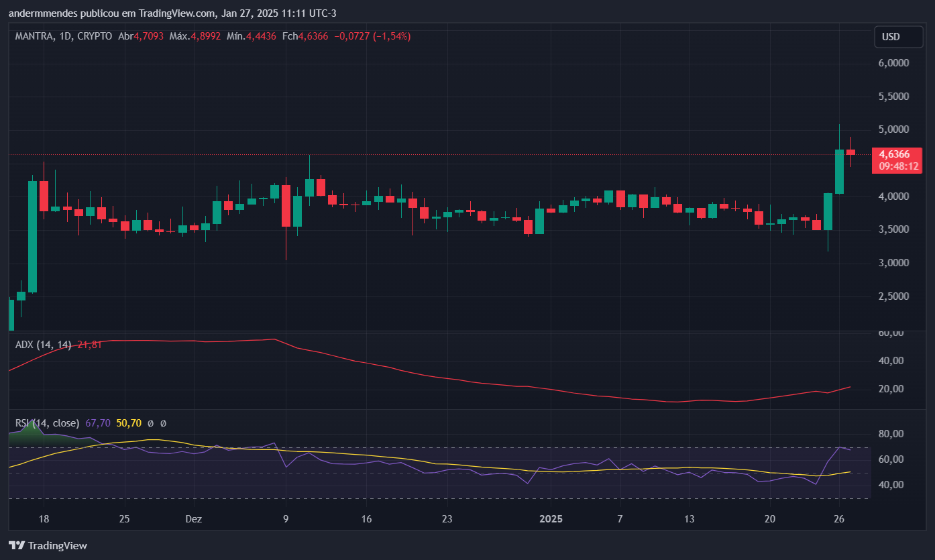This screenshot has height=560, width=935.
Task: Click the '16' date axis label
Action: [x=366, y=519]
